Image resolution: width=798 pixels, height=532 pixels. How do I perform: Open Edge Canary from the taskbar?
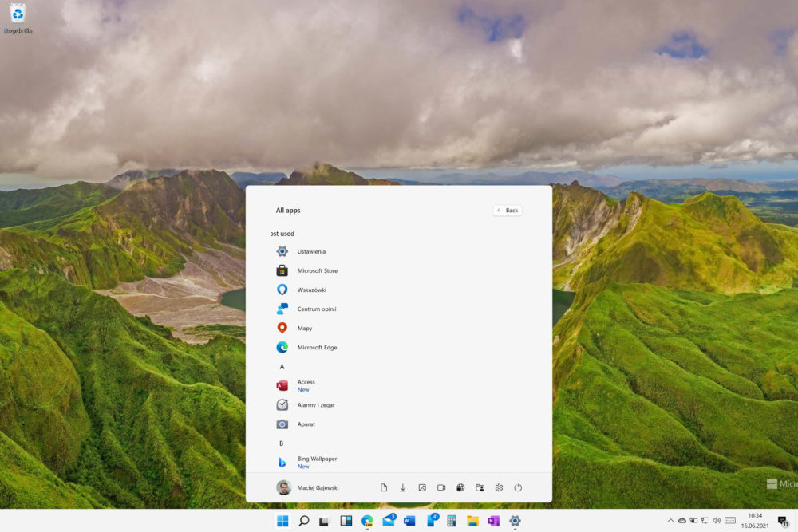click(x=367, y=521)
